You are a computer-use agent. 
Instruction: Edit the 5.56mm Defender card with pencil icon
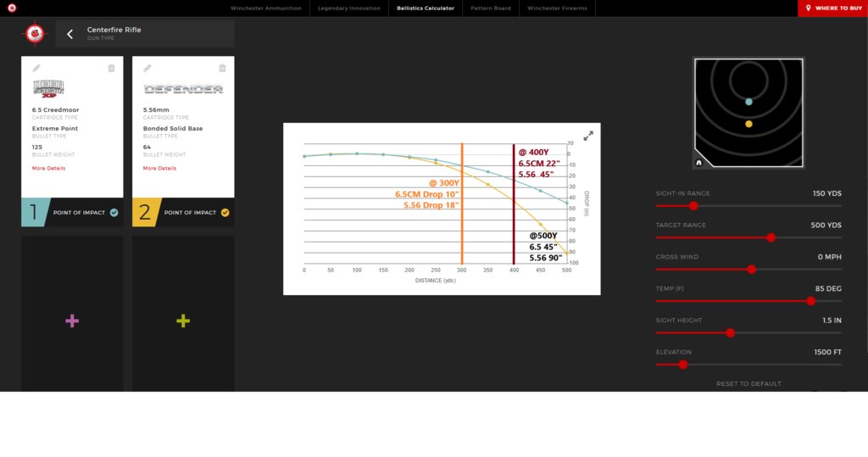[147, 68]
